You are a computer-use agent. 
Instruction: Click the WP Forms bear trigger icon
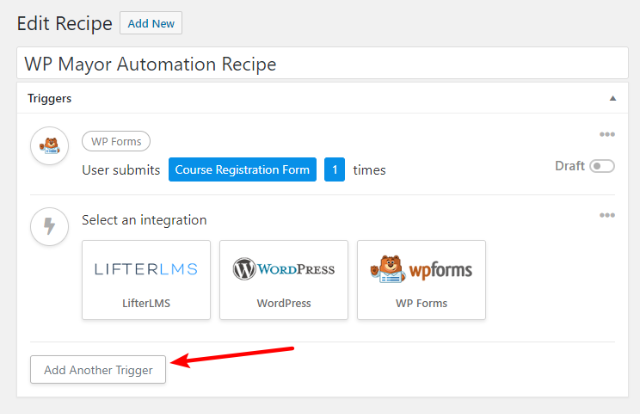49,146
